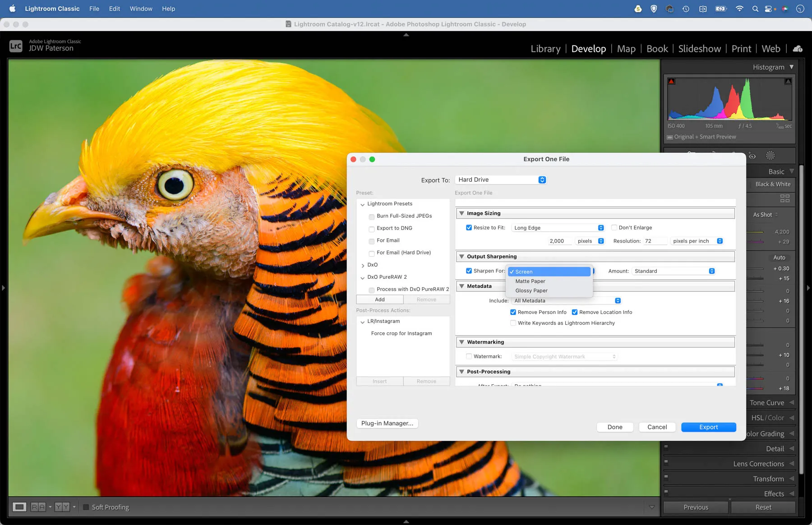Image resolution: width=812 pixels, height=525 pixels.
Task: Enable Write Keywords as Lightroom Hierarchy
Action: click(x=513, y=323)
